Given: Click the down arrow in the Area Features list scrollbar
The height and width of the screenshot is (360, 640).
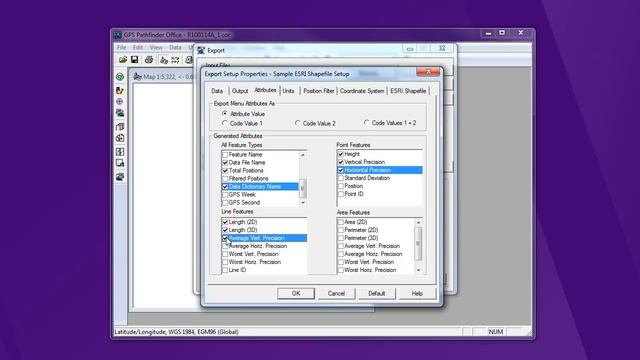Looking at the screenshot, I should coord(418,270).
